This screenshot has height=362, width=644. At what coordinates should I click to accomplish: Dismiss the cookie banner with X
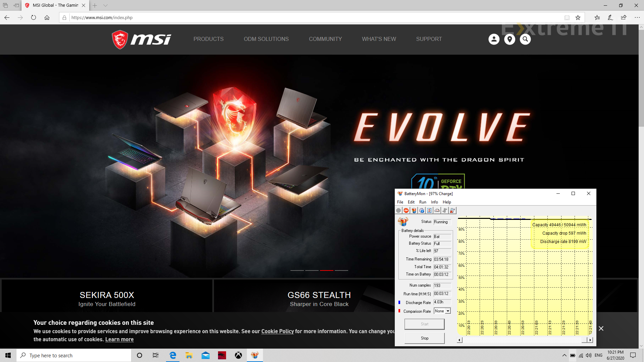601,328
